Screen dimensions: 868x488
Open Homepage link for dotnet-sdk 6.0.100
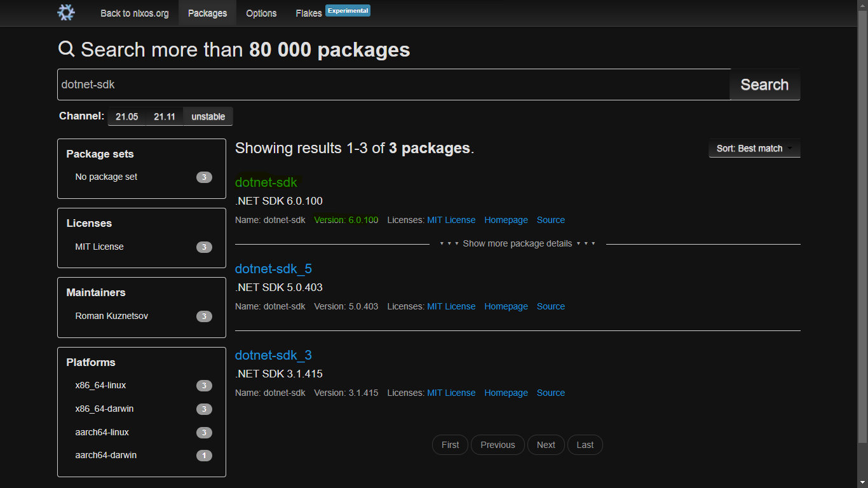506,220
